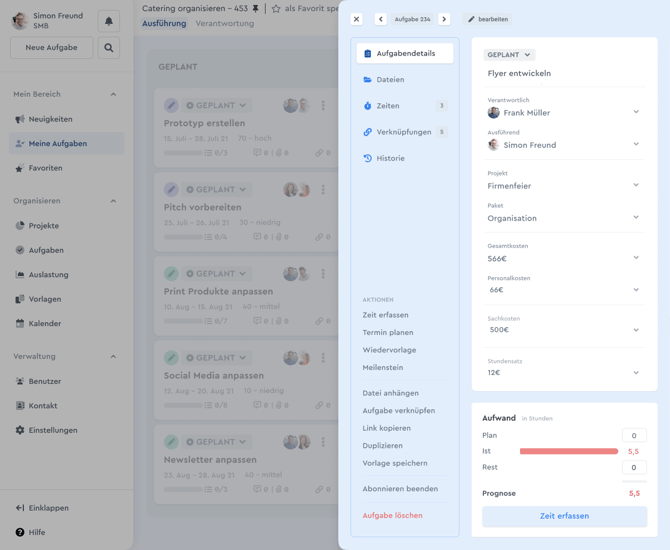Image resolution: width=670 pixels, height=550 pixels.
Task: Click the Plan hours input field
Action: click(633, 436)
